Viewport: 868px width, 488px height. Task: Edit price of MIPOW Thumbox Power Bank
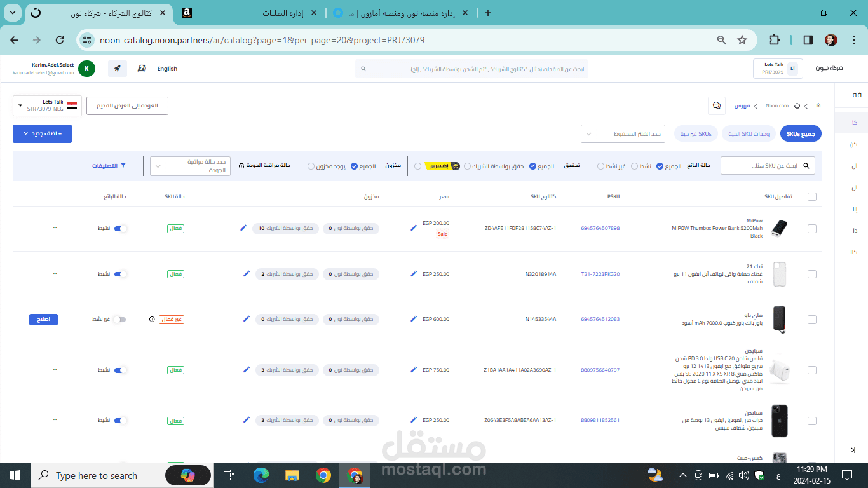click(414, 227)
